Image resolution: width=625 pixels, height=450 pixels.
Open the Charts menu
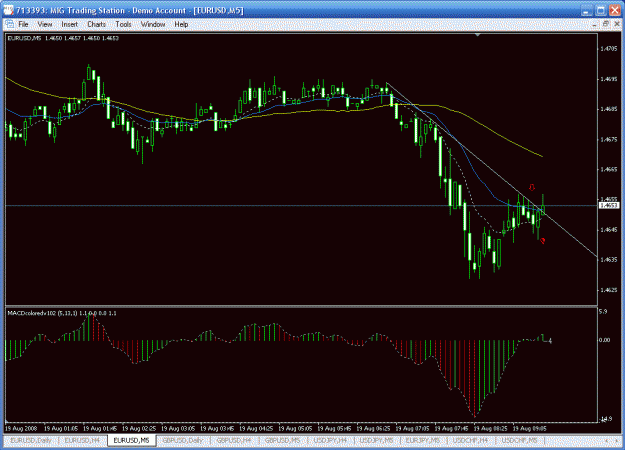click(96, 24)
